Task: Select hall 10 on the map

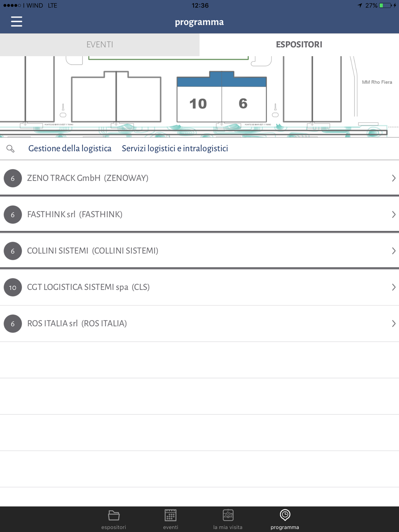Action: 199,104
